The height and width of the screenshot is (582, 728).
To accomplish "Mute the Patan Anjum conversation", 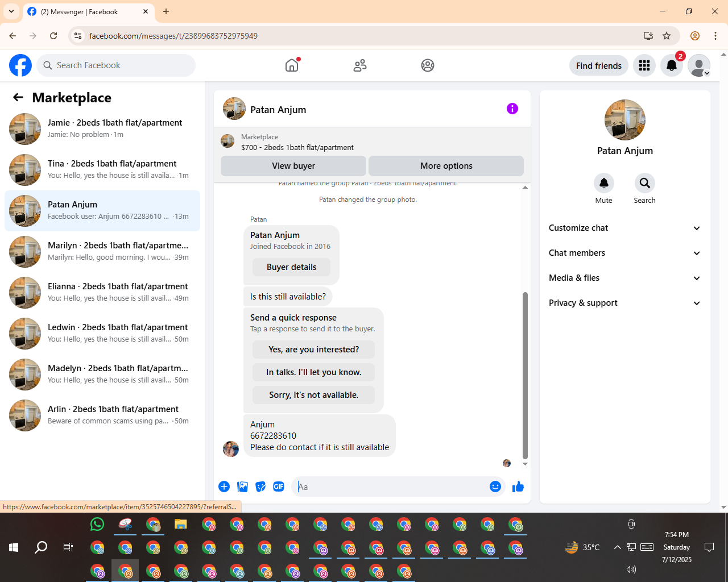I will 604,183.
